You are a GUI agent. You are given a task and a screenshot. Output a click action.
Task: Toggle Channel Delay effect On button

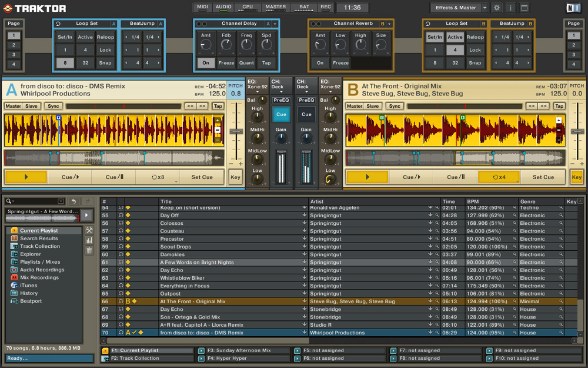(206, 63)
